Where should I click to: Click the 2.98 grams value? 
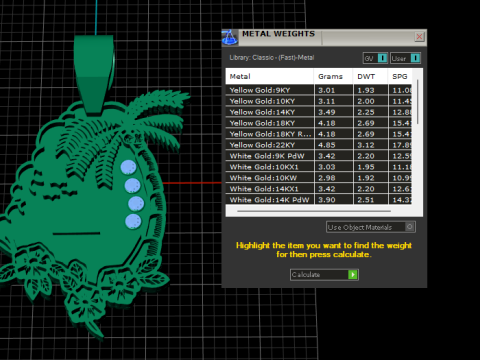coord(326,178)
